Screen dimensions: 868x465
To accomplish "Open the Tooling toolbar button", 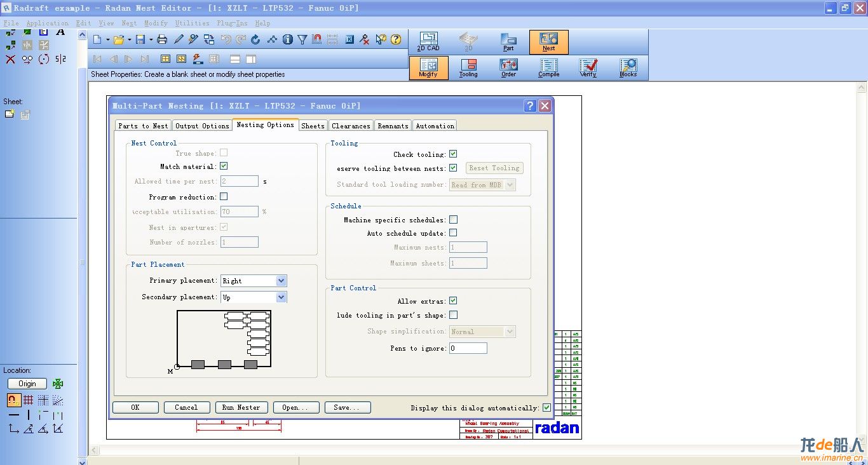I will [x=468, y=67].
